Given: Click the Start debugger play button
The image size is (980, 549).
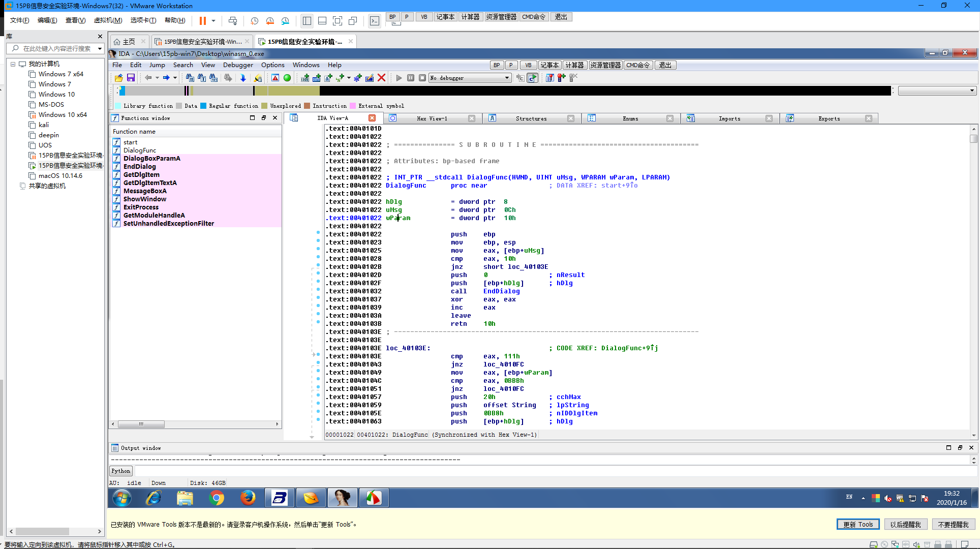Looking at the screenshot, I should click(x=399, y=78).
